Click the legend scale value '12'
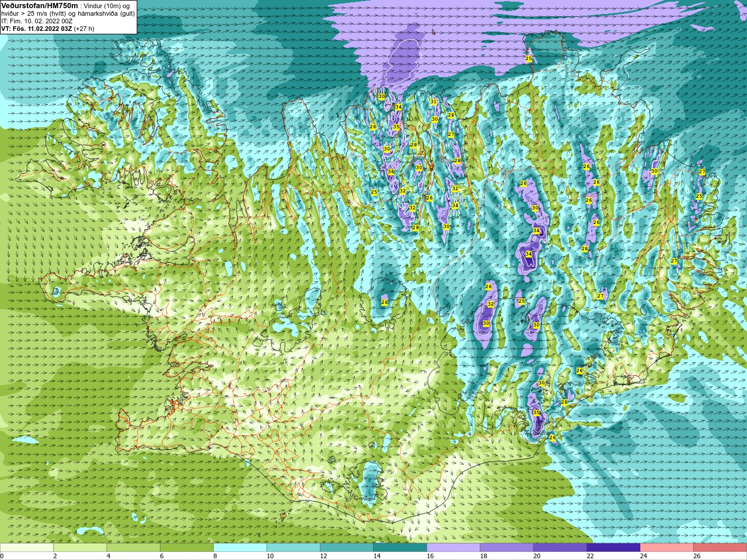The image size is (747, 560). pyautogui.click(x=323, y=556)
